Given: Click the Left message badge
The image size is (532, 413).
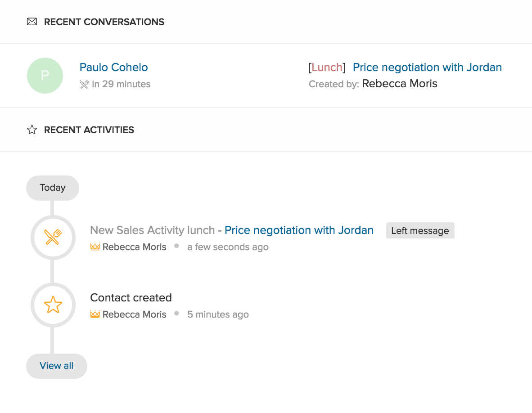Looking at the screenshot, I should (420, 231).
